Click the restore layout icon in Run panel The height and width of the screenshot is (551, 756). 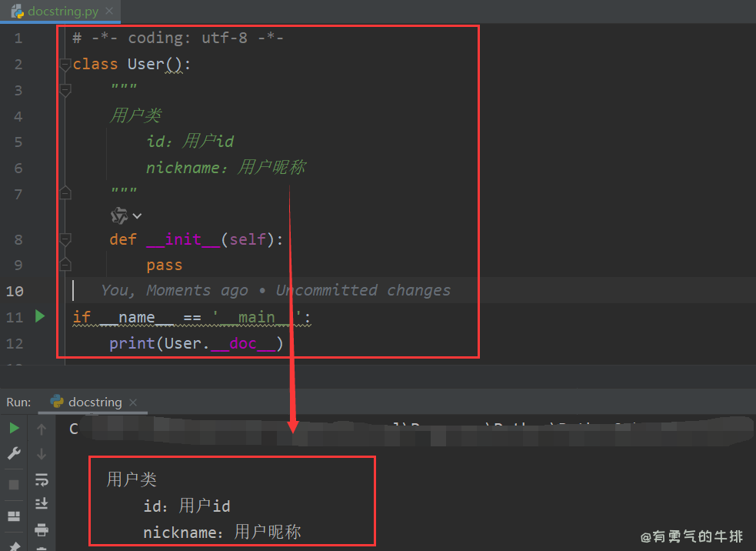click(14, 516)
